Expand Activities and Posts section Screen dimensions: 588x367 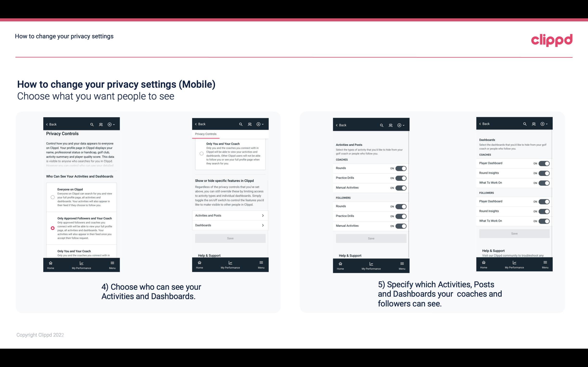[x=230, y=215]
